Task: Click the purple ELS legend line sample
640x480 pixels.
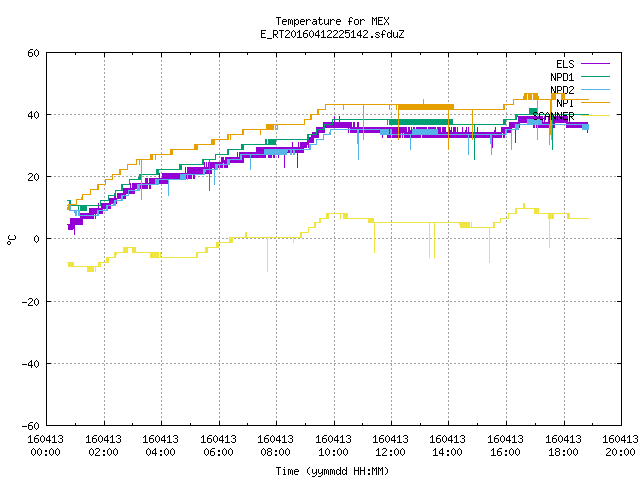Action: (595, 64)
